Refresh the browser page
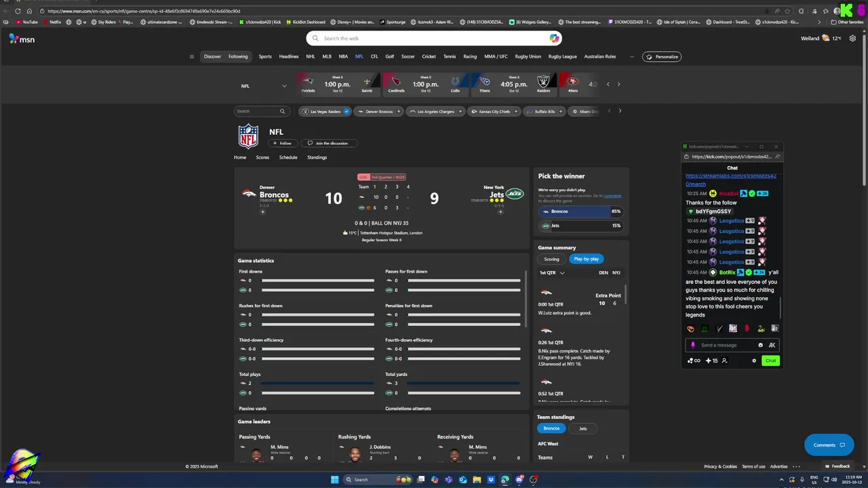Screen dimensions: 868x488 click(18, 11)
